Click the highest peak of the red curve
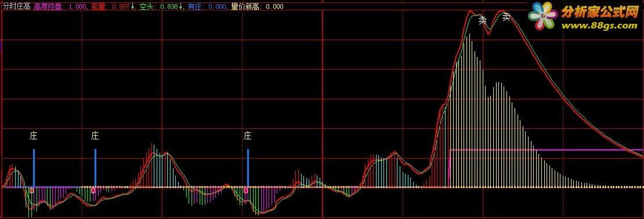This screenshot has height=219, width=644. click(472, 12)
